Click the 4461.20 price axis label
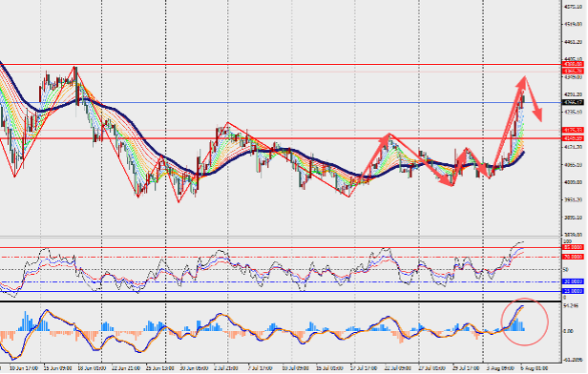 574,42
